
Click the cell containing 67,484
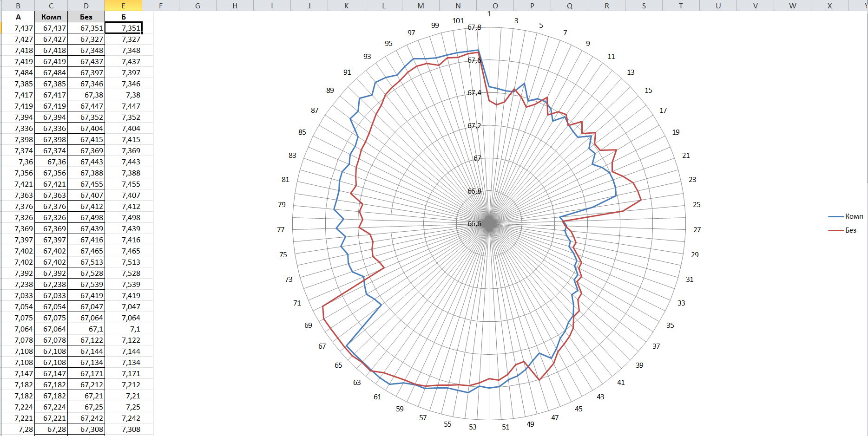(51, 72)
